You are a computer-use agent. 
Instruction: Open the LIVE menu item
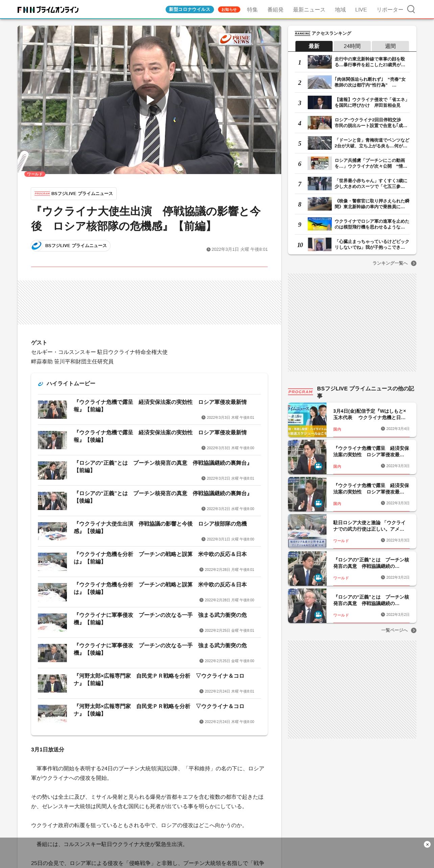tap(361, 10)
